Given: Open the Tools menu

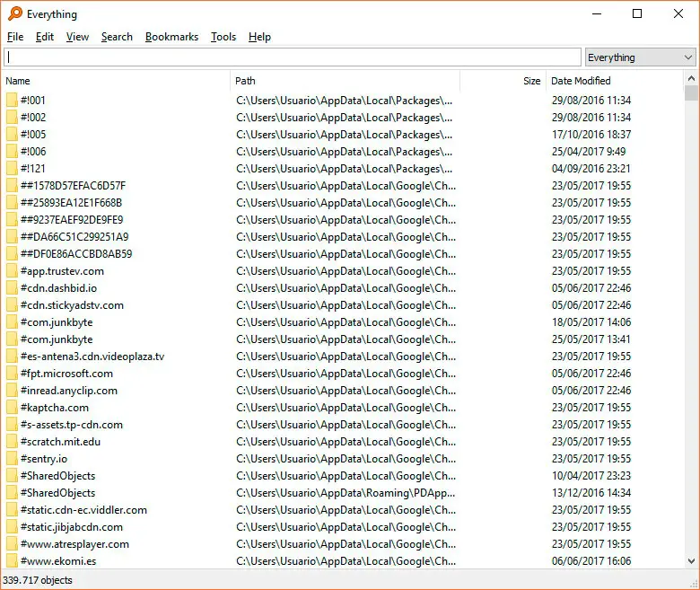Looking at the screenshot, I should (x=223, y=37).
